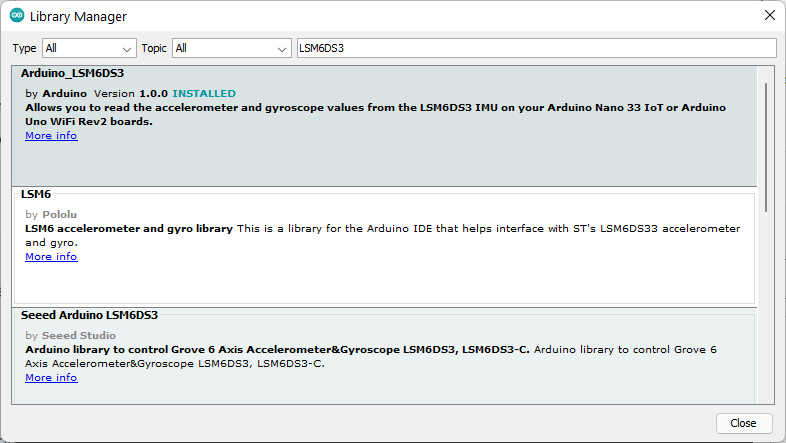The image size is (786, 443).
Task: Open More info link for Seeed Arduino LSM6DS3
Action: coord(51,378)
